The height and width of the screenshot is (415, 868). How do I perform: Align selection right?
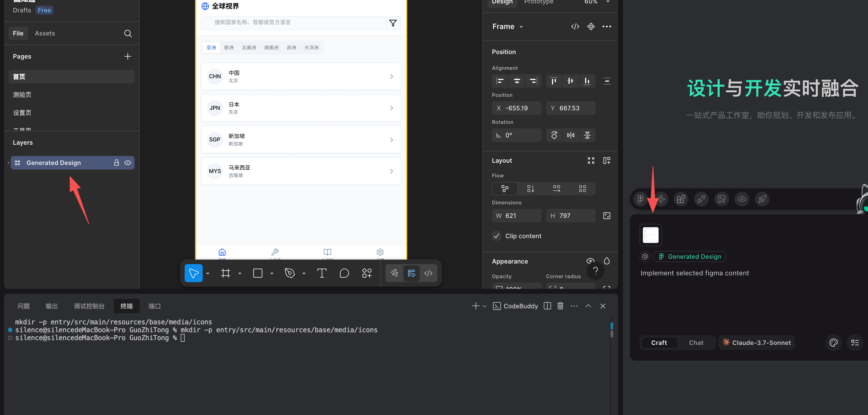click(x=533, y=81)
